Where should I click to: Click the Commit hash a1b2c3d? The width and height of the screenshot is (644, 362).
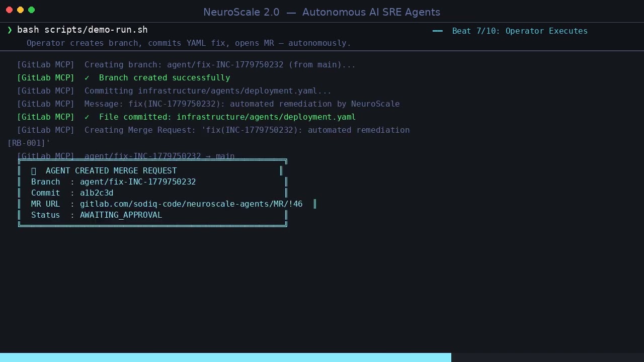point(97,193)
